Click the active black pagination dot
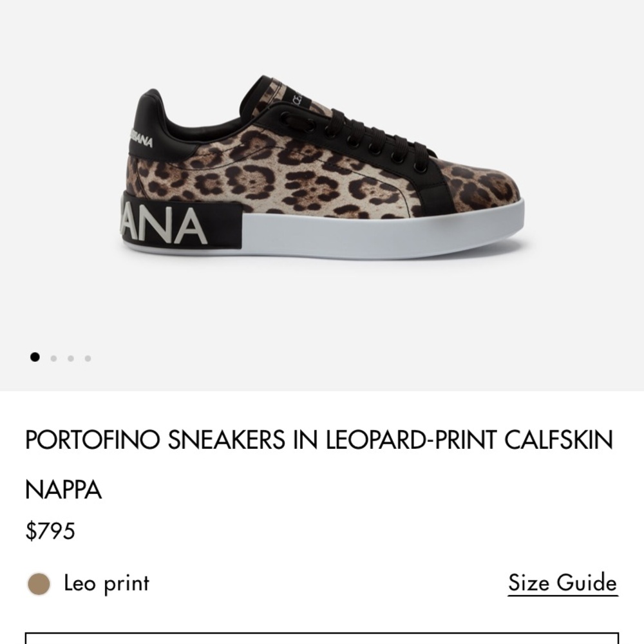The height and width of the screenshot is (644, 644). (x=35, y=357)
